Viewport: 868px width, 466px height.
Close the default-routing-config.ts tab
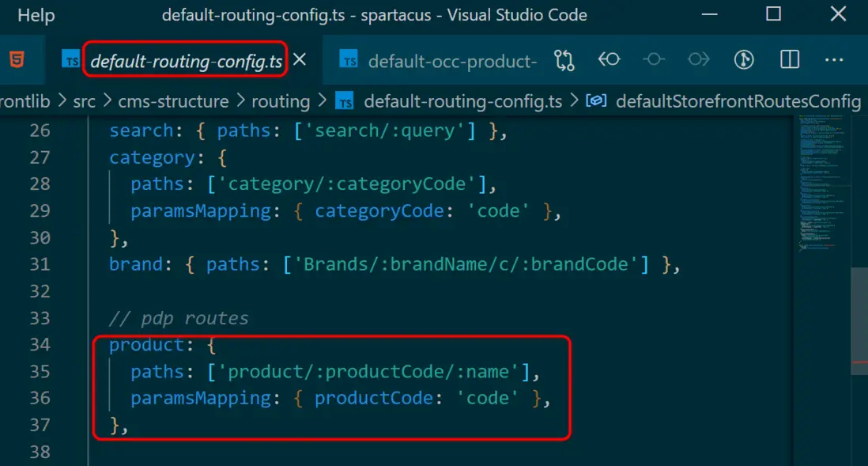300,59
